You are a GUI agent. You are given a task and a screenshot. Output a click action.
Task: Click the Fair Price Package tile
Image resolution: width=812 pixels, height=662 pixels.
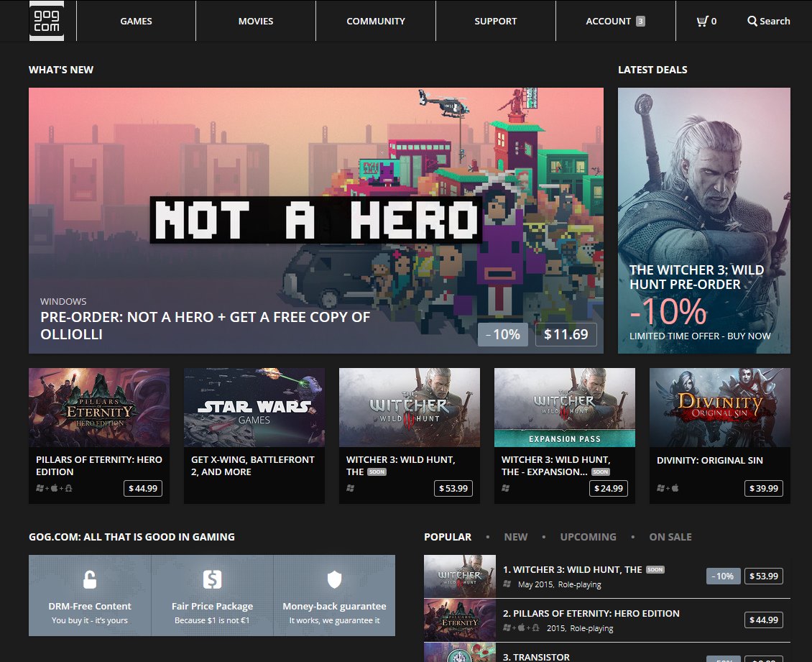click(x=212, y=596)
